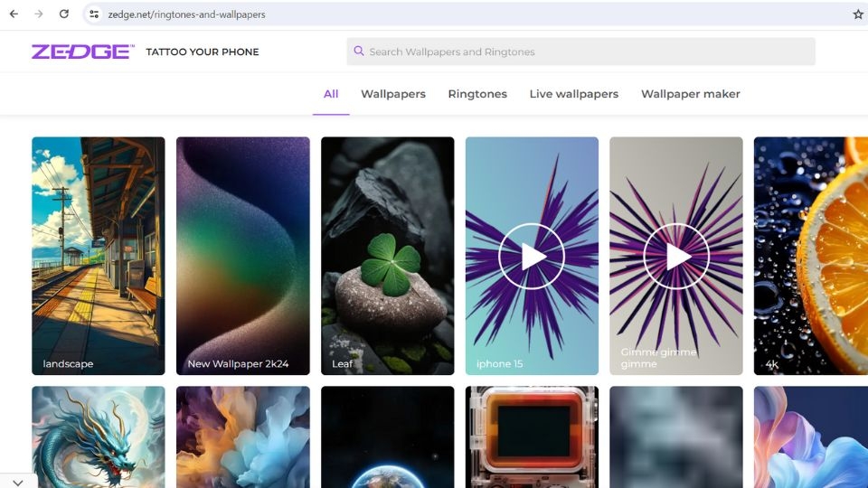Click the TATTOO YOUR PHONE tagline
The width and height of the screenshot is (868, 488).
pos(203,52)
